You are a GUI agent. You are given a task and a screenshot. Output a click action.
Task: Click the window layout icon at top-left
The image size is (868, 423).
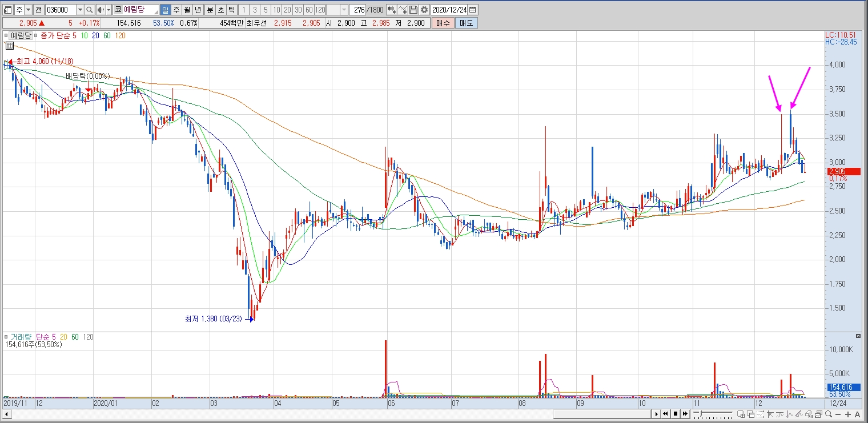tap(7, 10)
